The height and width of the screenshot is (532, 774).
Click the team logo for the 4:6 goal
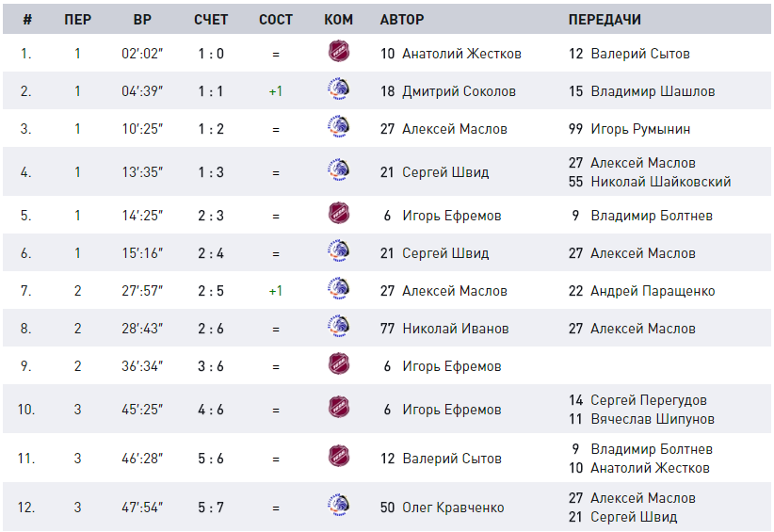pos(339,407)
